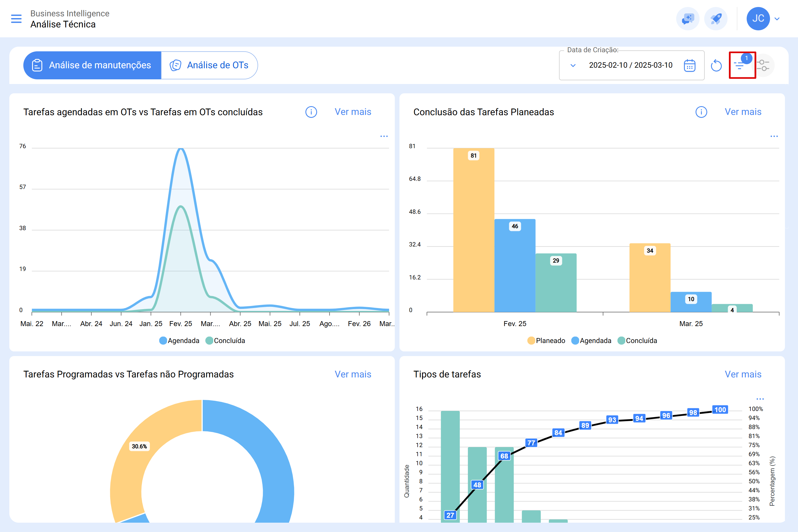Click the Concluída bar labeled 4
The image size is (798, 532).
[732, 308]
